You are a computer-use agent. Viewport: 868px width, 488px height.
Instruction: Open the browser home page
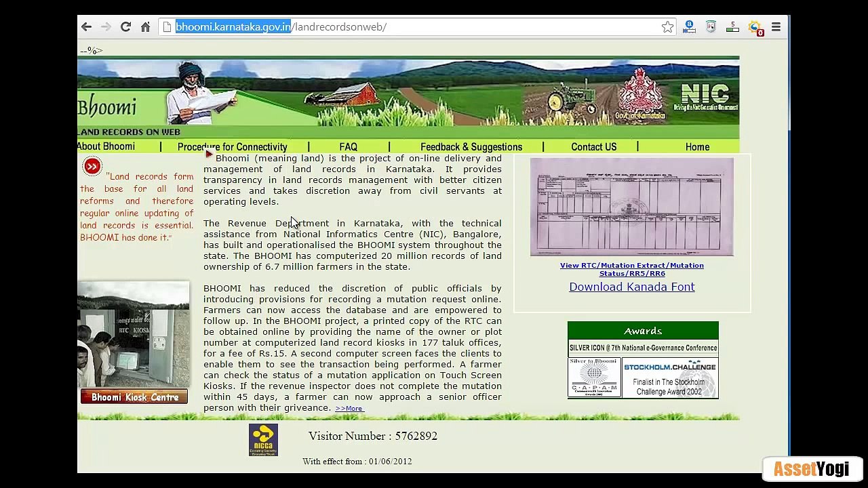click(x=145, y=27)
